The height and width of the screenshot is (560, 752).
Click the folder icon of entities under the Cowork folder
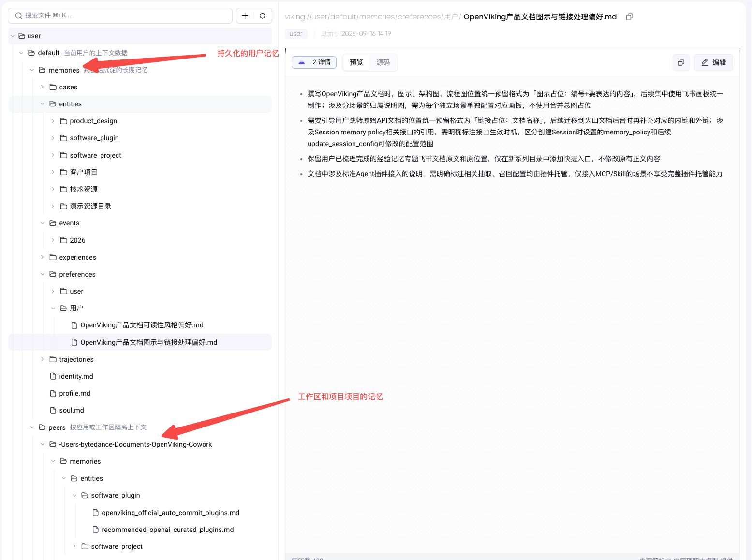74,478
